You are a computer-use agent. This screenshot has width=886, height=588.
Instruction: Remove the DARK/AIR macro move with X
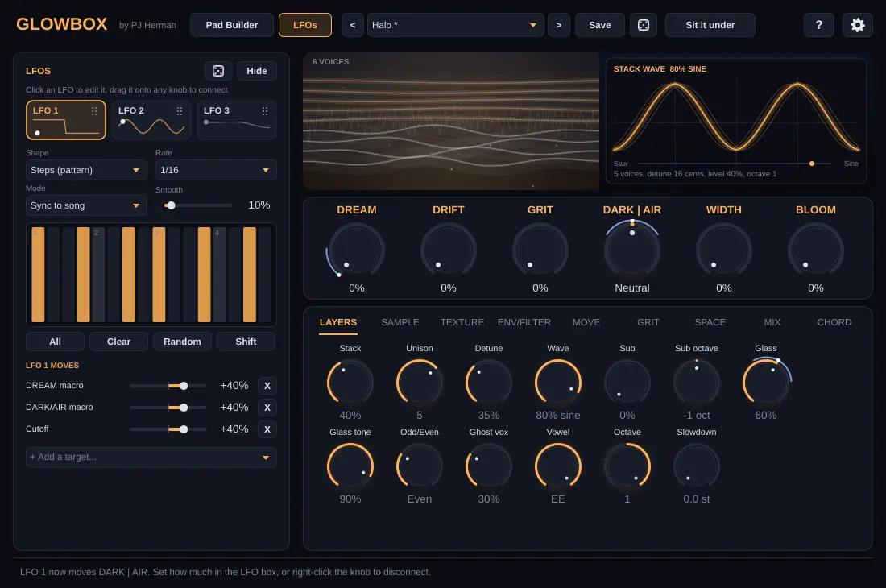coord(267,408)
